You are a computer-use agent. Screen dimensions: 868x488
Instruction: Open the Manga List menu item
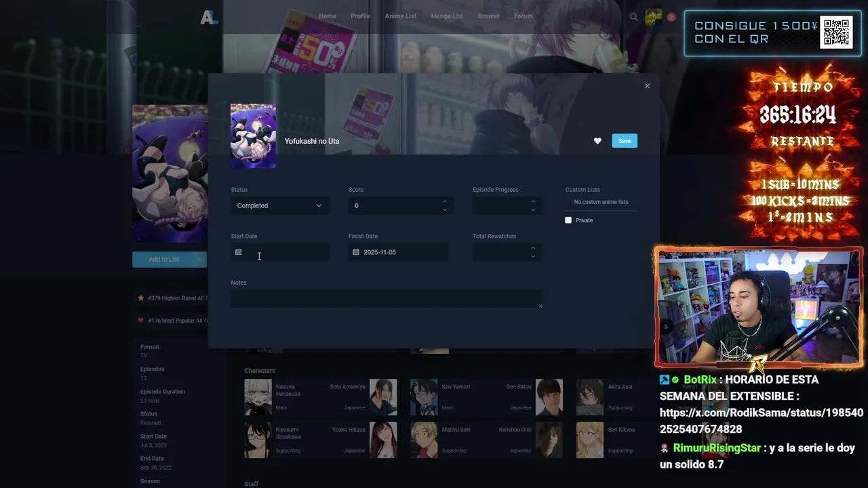coord(447,16)
